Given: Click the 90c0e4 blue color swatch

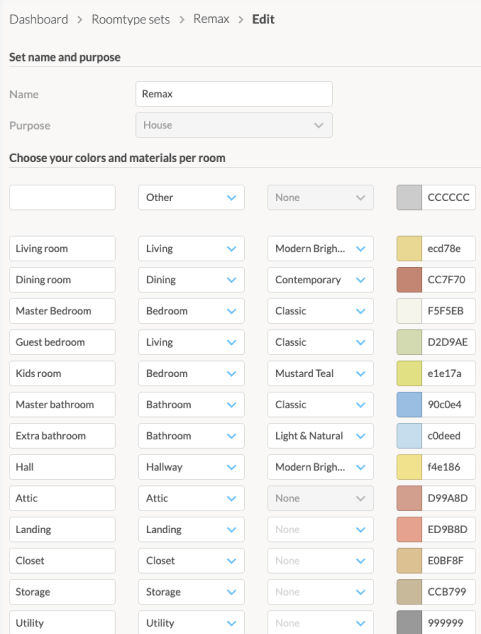Looking at the screenshot, I should 409,405.
